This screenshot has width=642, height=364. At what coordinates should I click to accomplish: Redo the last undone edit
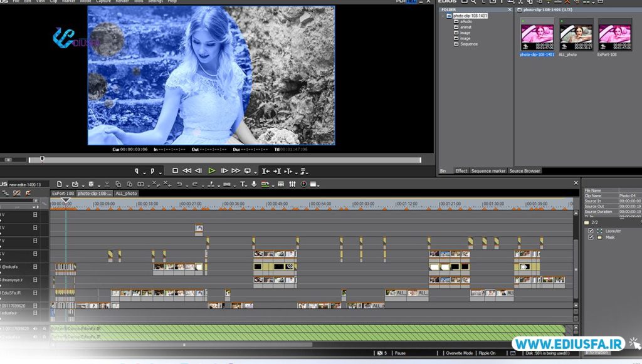point(195,184)
